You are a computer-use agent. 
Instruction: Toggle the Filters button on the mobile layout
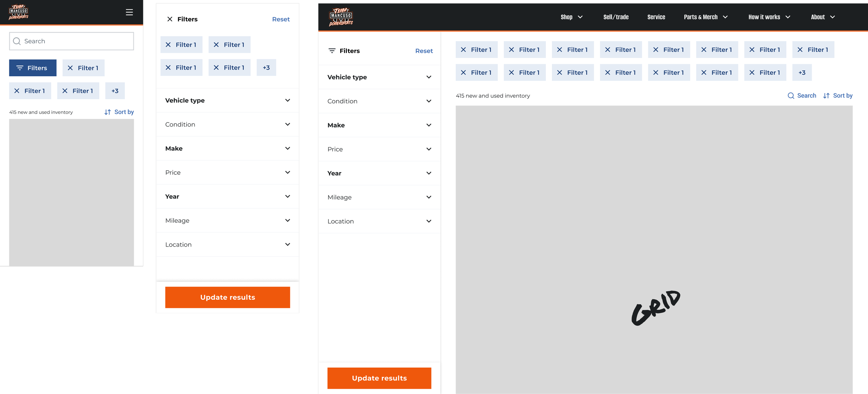pyautogui.click(x=33, y=68)
